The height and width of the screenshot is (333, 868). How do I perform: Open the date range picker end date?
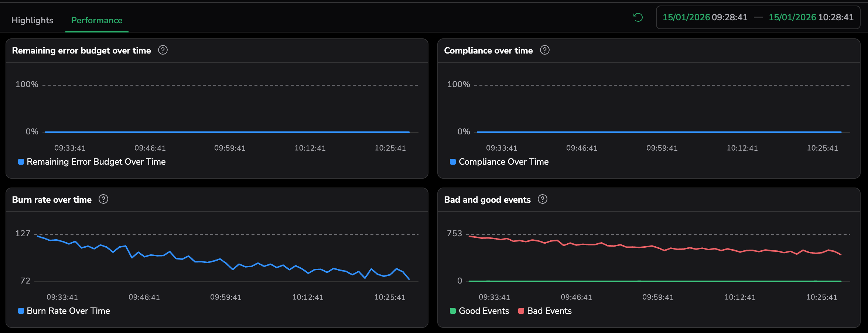click(x=811, y=17)
